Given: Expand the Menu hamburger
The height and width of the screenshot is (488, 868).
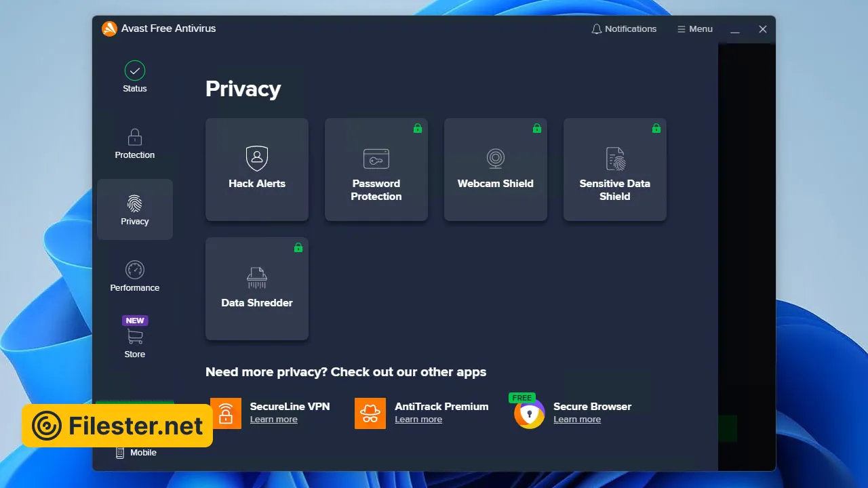Looking at the screenshot, I should (x=682, y=29).
